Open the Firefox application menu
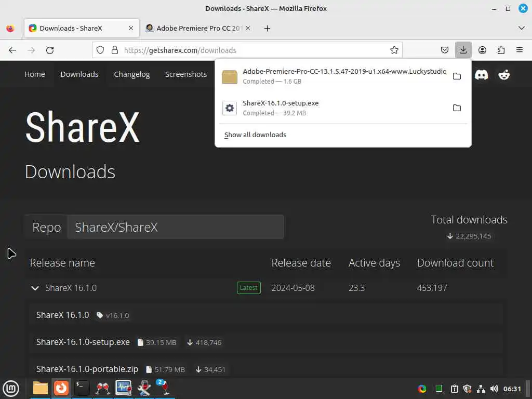The width and height of the screenshot is (532, 399). (x=520, y=50)
